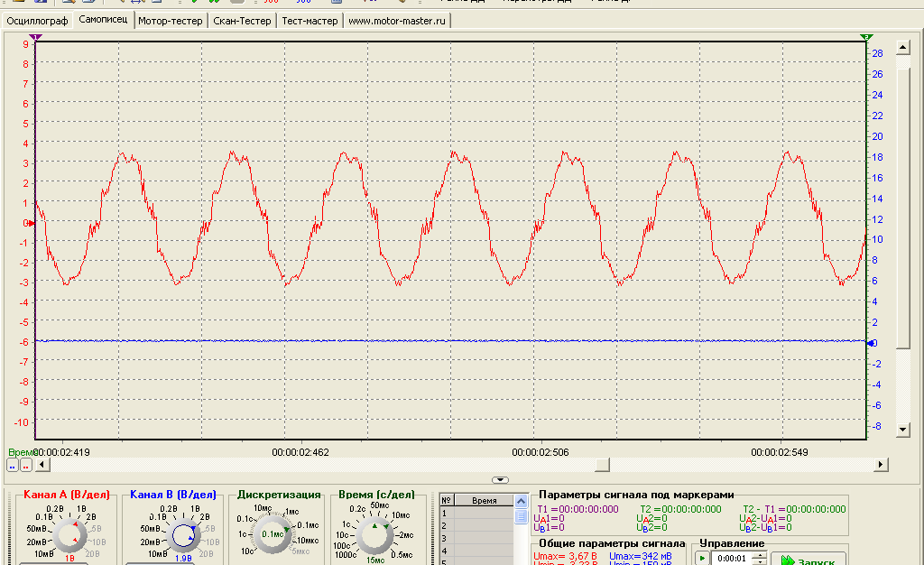Open the Мотор-тестер tab
The height and width of the screenshot is (565, 924).
point(171,21)
